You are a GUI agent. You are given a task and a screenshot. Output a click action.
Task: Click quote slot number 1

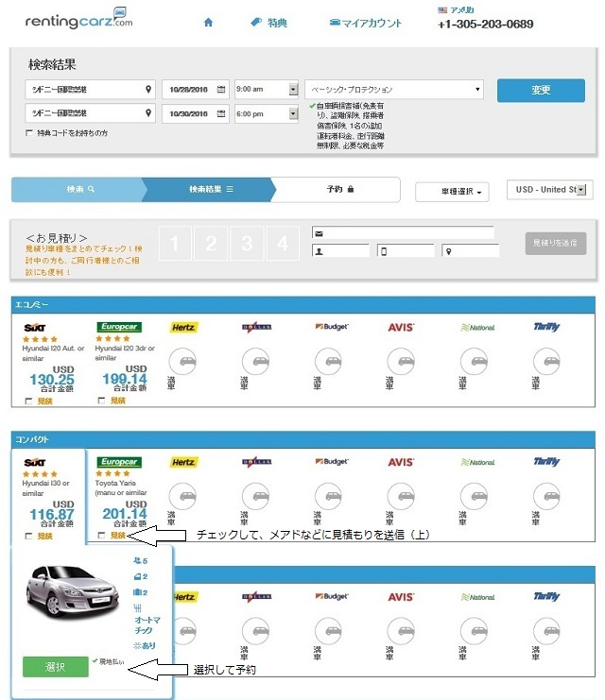(x=175, y=244)
